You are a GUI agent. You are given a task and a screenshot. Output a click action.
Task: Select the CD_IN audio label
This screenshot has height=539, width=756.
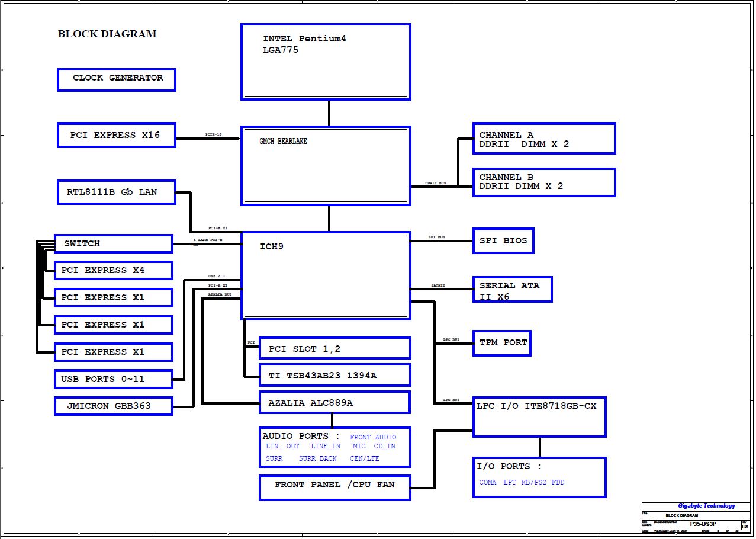point(385,446)
